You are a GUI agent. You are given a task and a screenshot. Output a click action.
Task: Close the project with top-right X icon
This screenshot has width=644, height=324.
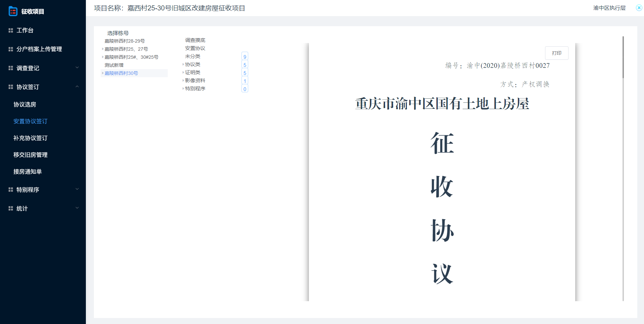tap(639, 8)
